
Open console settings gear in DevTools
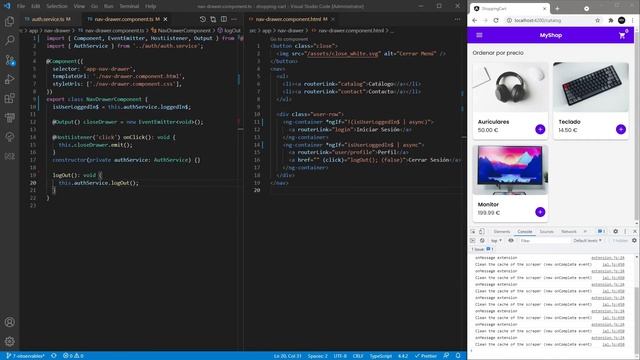(634, 240)
